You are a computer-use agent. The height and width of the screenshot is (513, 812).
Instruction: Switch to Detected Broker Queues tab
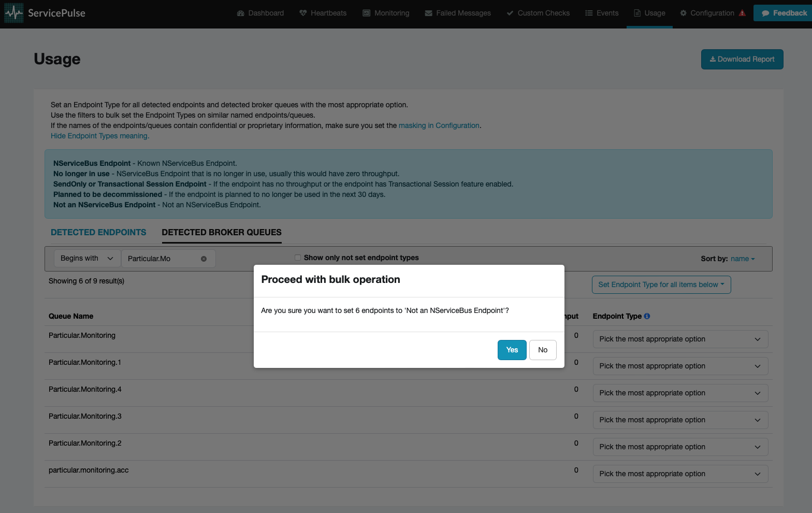[222, 232]
